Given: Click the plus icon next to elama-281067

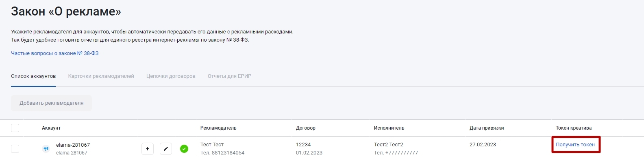Looking at the screenshot, I should point(148,149).
